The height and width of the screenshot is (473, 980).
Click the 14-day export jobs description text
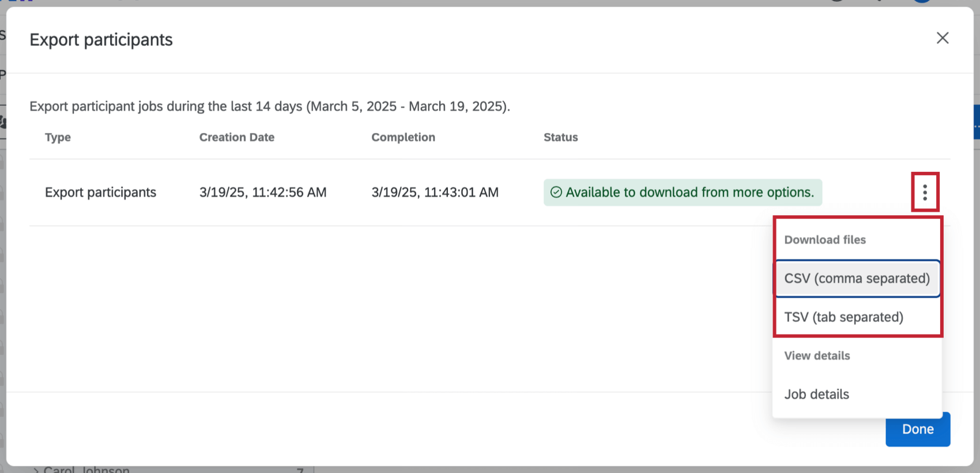269,107
